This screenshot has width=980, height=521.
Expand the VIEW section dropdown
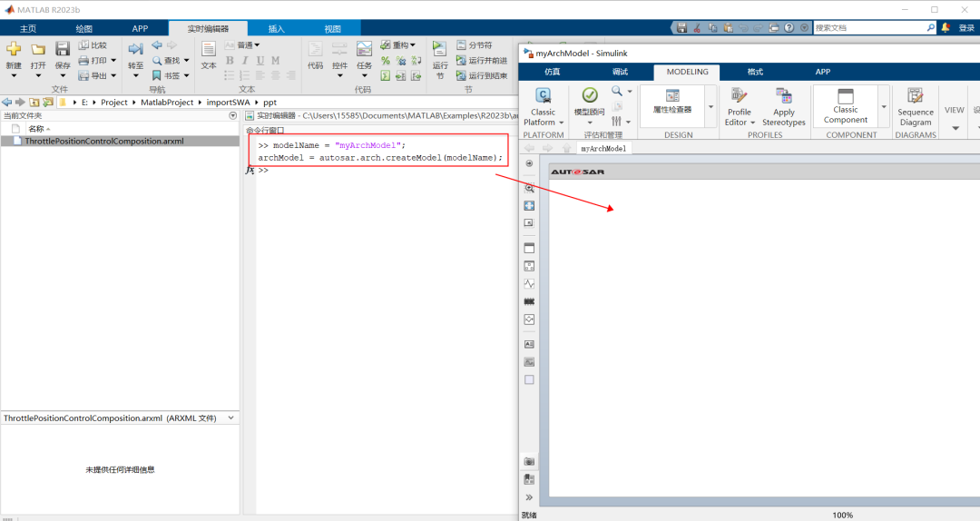point(955,128)
